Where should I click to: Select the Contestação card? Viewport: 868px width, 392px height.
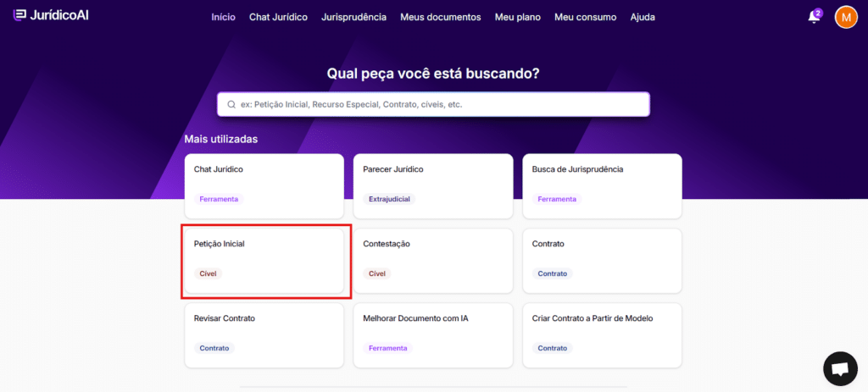click(x=432, y=261)
